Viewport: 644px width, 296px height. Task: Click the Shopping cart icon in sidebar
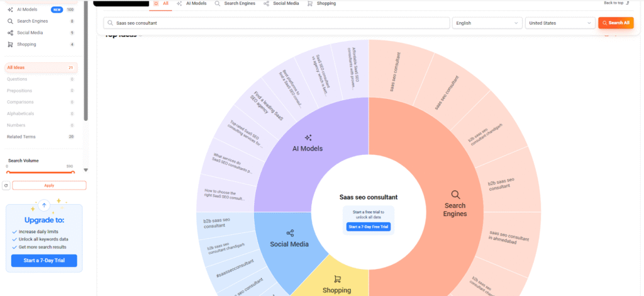(11, 44)
